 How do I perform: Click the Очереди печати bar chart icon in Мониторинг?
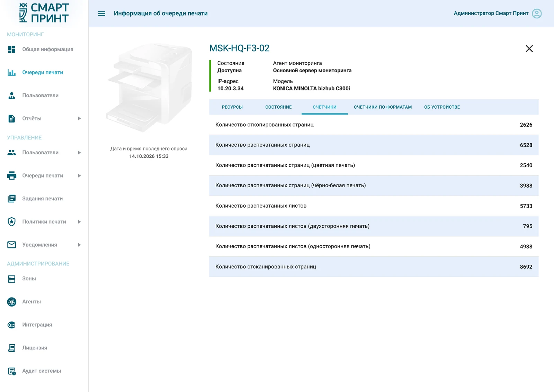pyautogui.click(x=12, y=73)
